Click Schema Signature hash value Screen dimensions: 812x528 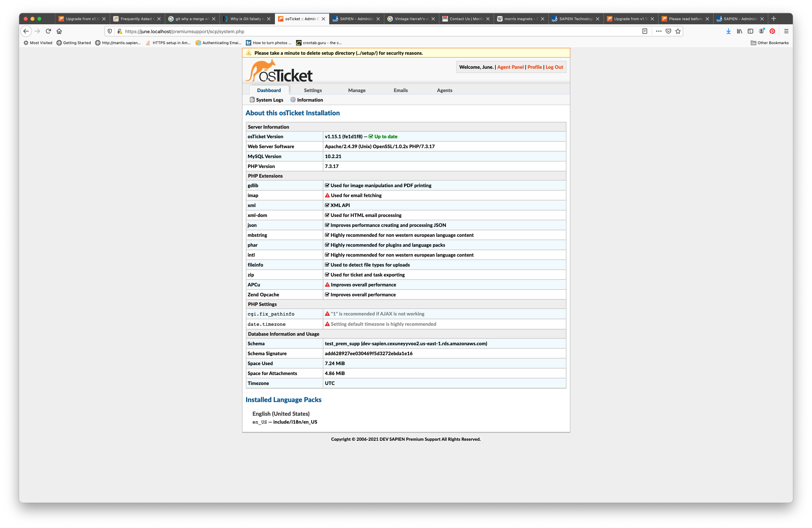pyautogui.click(x=369, y=353)
